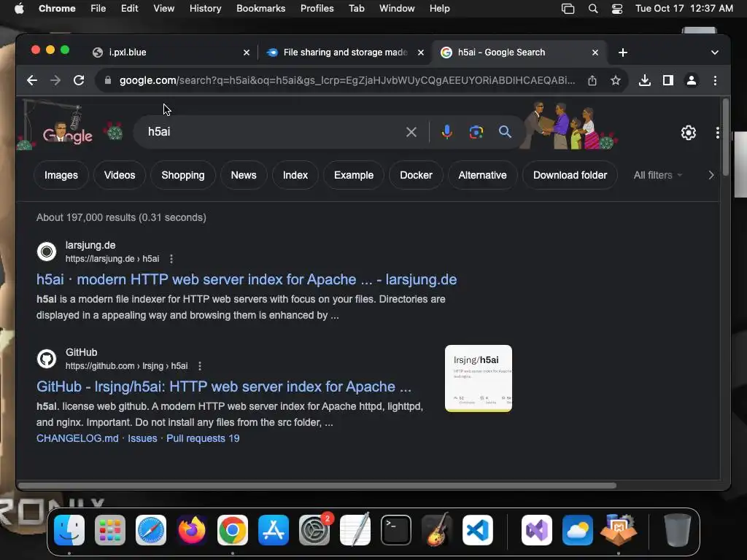Clear the h5ai search query
Viewport: 747px width, 560px height.
pyautogui.click(x=411, y=132)
